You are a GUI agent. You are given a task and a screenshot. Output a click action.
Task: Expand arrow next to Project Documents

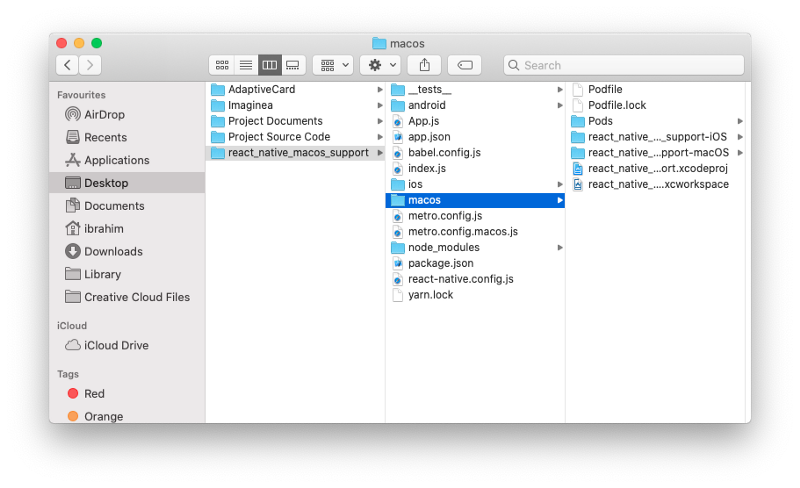pyautogui.click(x=380, y=121)
